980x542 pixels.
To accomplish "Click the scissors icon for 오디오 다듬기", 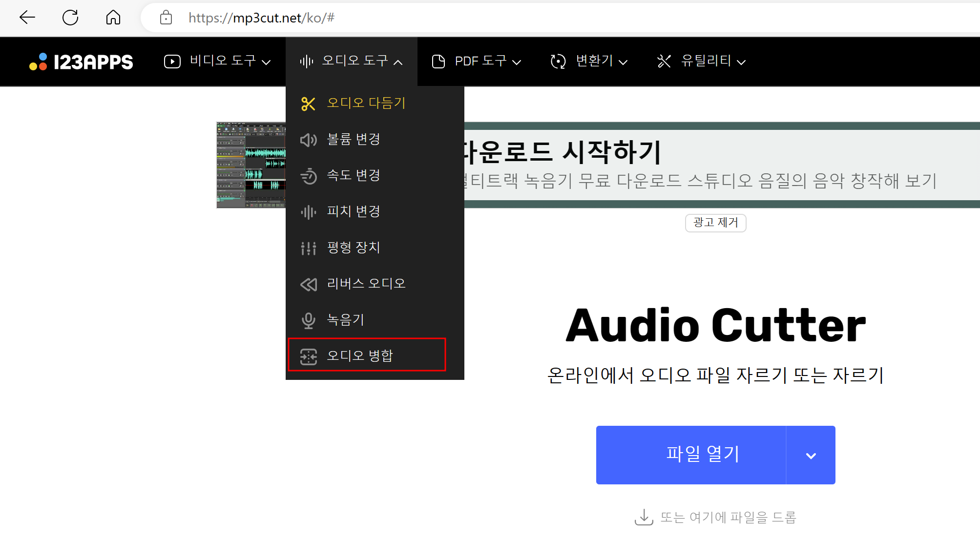I will [x=308, y=104].
